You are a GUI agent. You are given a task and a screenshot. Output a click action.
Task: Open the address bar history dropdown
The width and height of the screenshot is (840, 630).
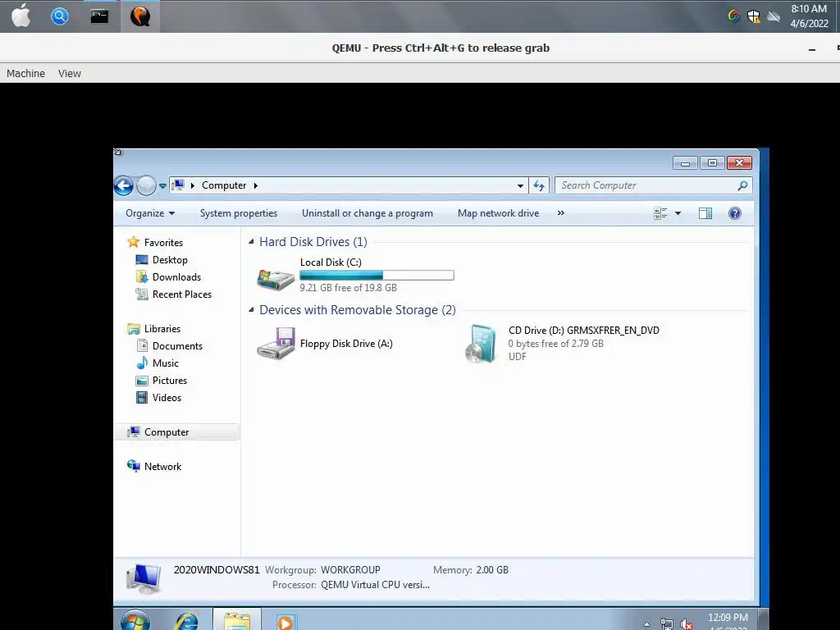(x=519, y=186)
